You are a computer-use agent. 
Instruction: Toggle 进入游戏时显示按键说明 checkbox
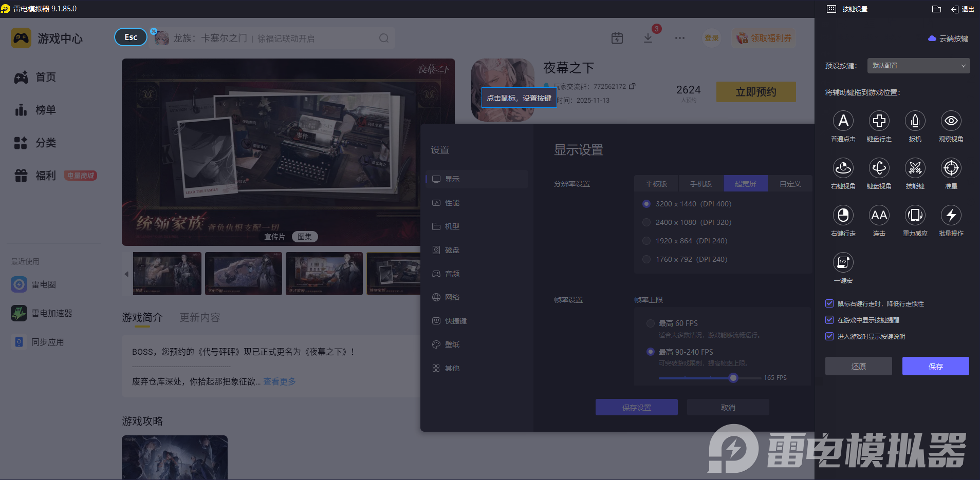829,336
